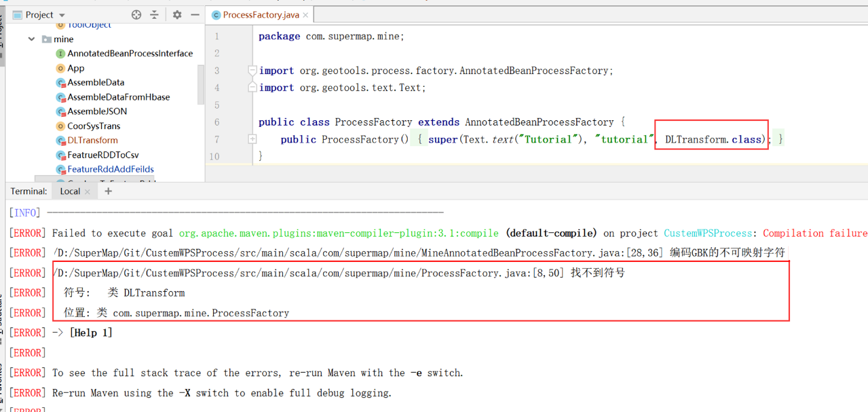Image resolution: width=868 pixels, height=412 pixels.
Task: Hide the Project panel with minimize icon
Action: point(195,14)
